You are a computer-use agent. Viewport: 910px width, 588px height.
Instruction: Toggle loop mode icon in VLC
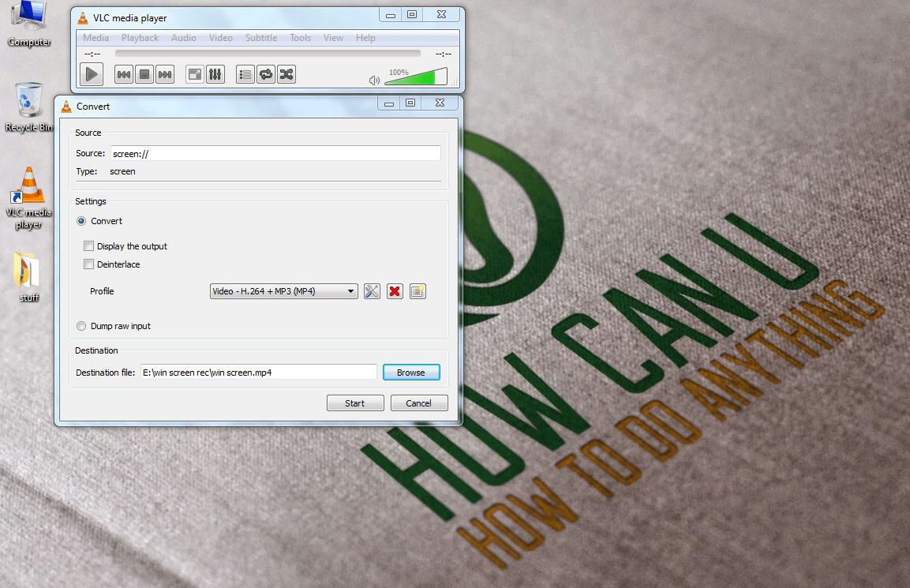(266, 74)
